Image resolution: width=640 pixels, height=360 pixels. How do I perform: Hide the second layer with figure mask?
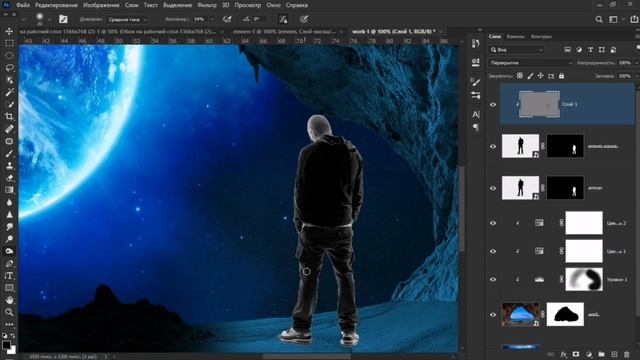click(493, 146)
